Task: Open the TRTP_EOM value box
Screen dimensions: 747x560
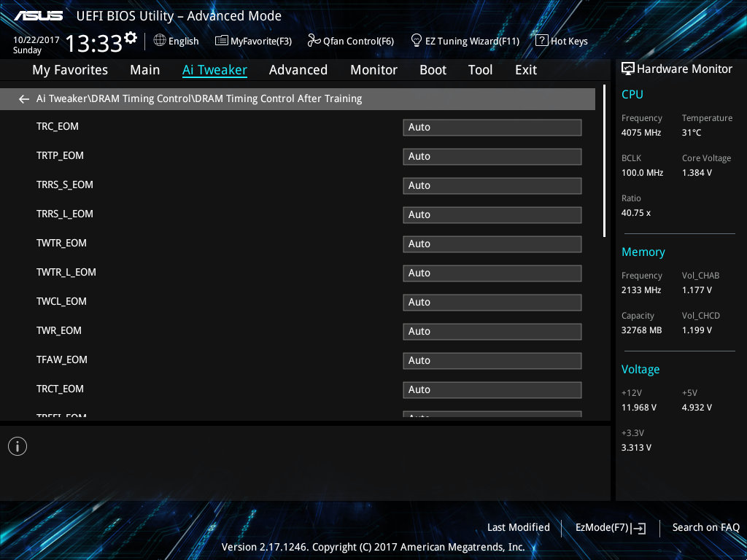Action: click(x=492, y=157)
